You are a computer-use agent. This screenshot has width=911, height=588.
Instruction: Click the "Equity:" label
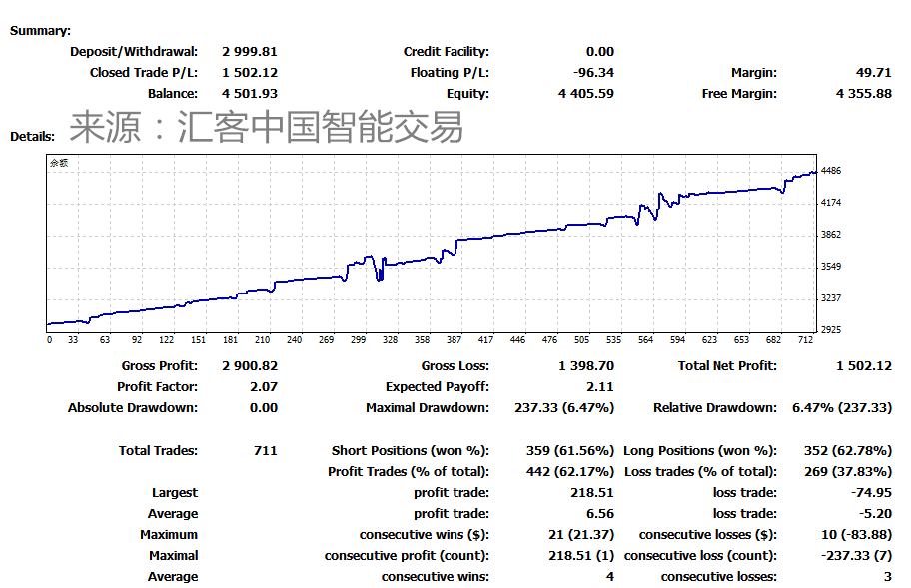467,94
